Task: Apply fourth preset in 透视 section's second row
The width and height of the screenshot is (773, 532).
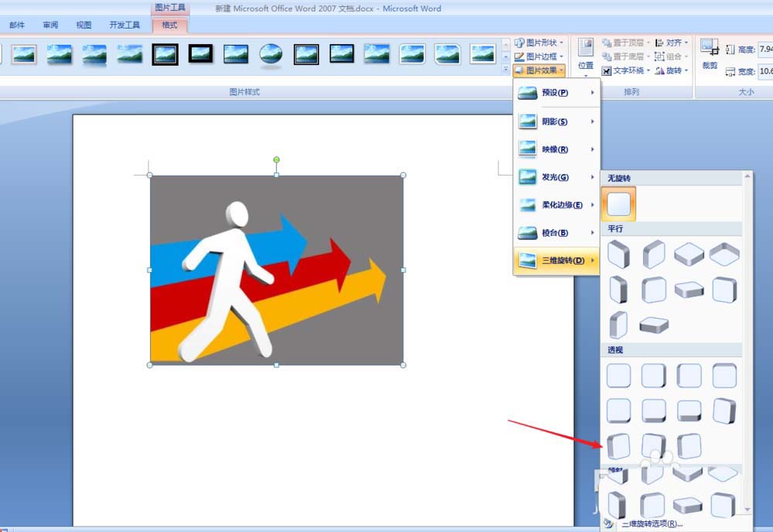Action: click(x=724, y=411)
